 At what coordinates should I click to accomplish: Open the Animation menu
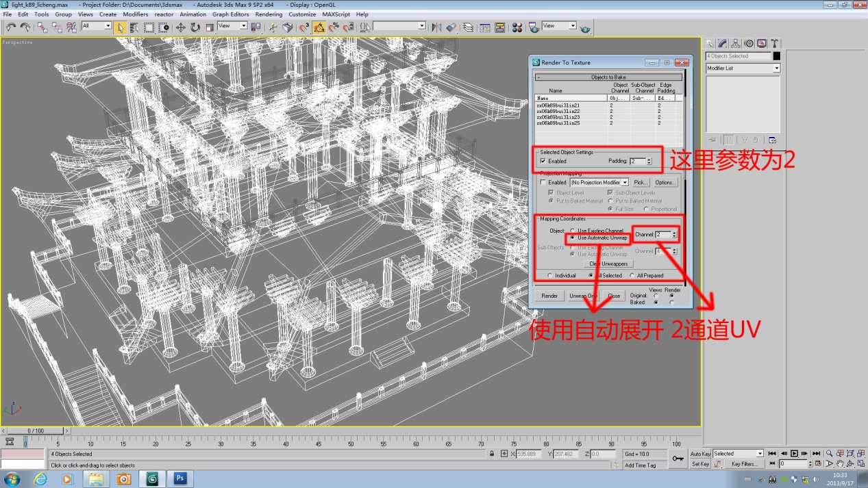193,14
